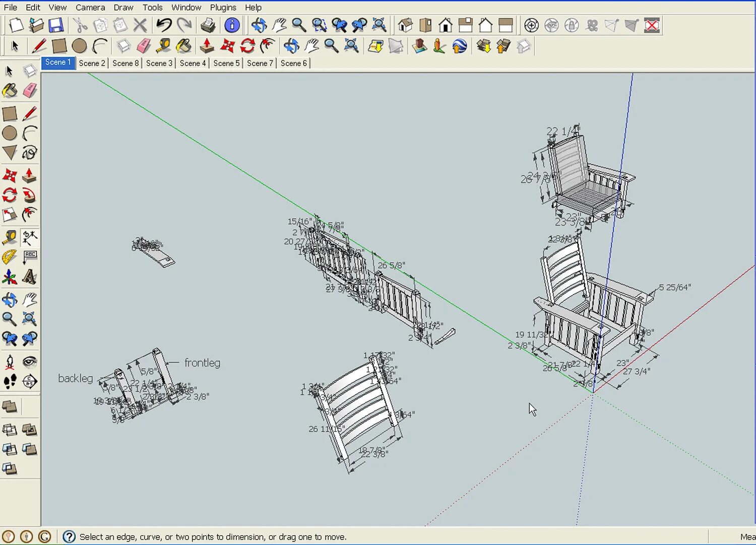Select Paint Bucket tool in left palette

click(x=10, y=91)
